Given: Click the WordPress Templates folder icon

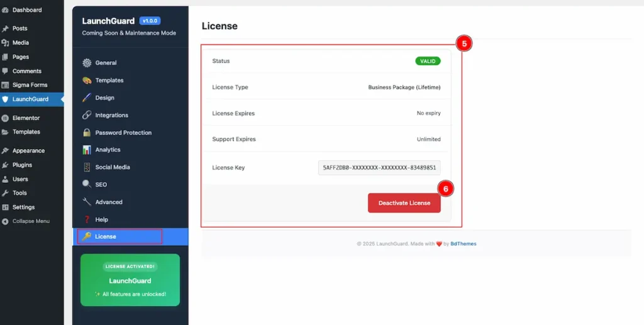Looking at the screenshot, I should click(x=5, y=132).
